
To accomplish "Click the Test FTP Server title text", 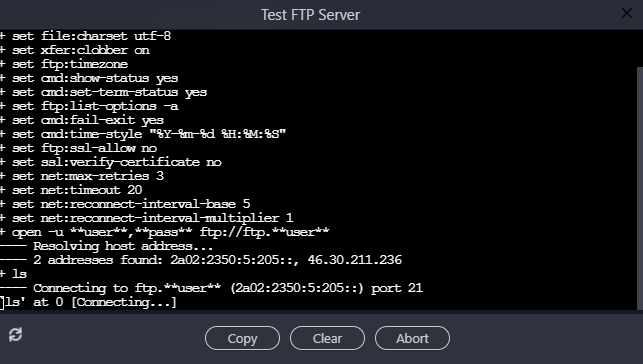I will 310,15.
